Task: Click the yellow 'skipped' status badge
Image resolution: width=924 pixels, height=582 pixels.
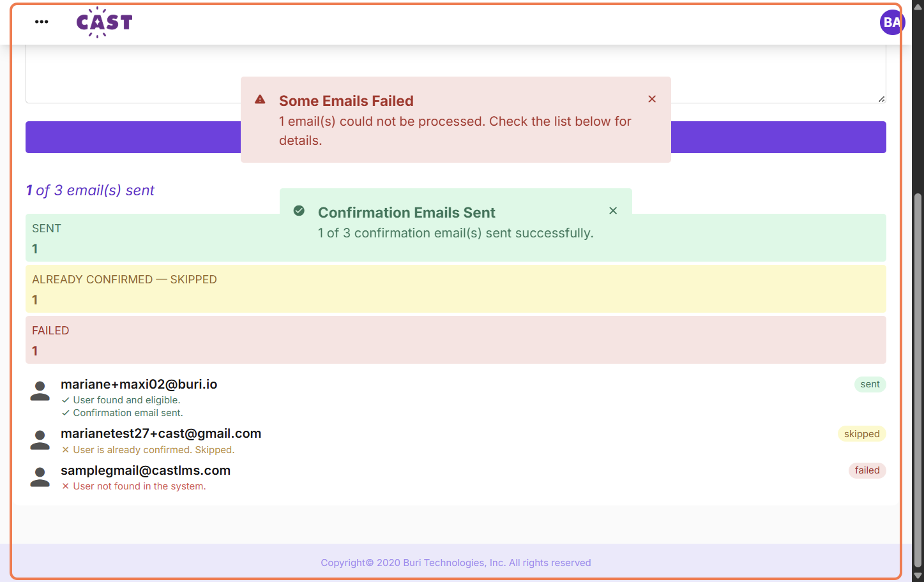Action: [x=861, y=434]
